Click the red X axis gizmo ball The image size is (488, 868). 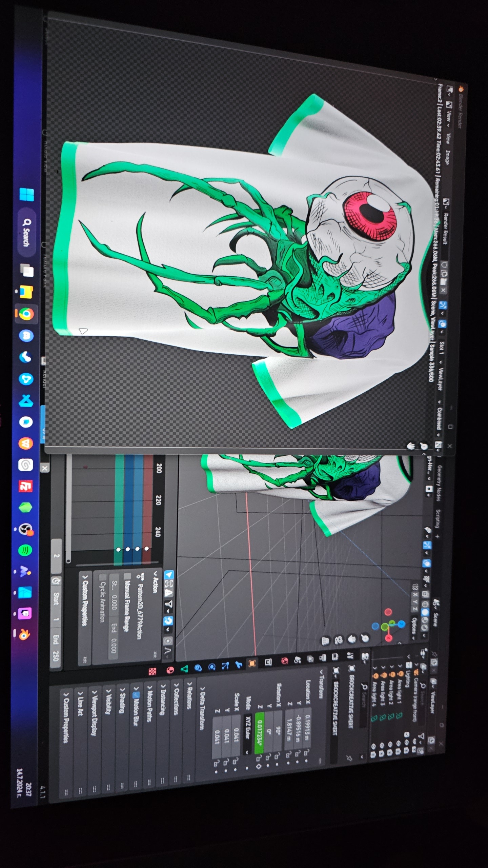pos(388,638)
